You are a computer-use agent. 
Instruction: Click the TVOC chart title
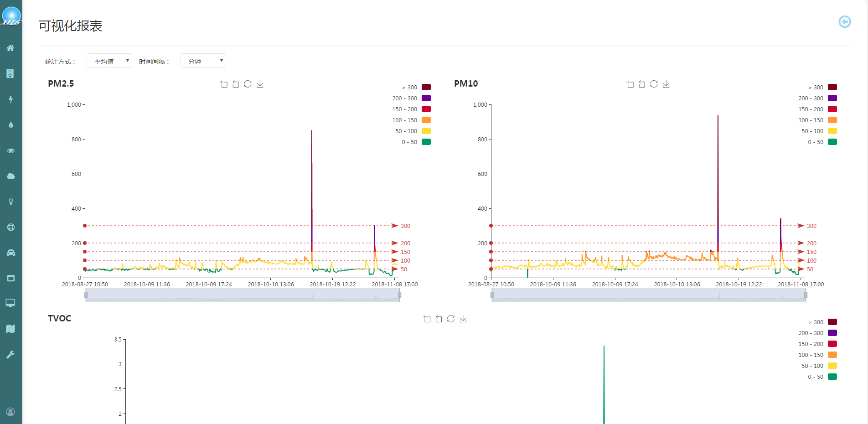(59, 318)
